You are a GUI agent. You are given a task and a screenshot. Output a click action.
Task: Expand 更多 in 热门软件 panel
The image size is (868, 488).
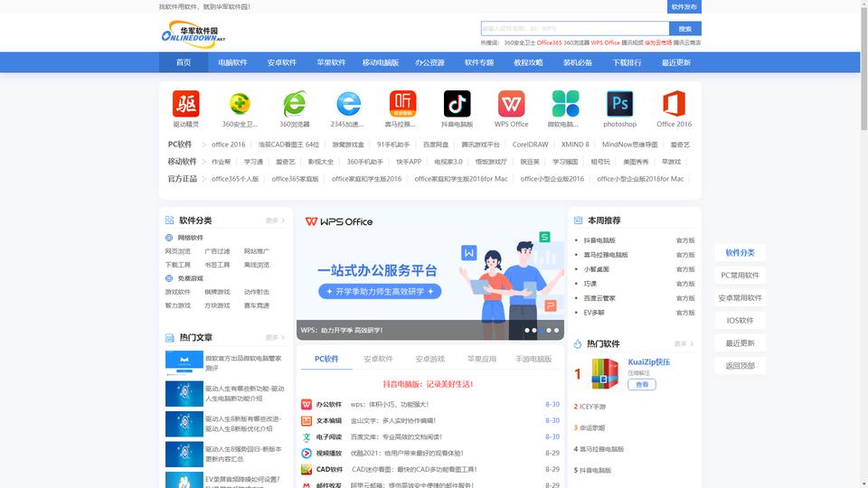click(x=684, y=343)
